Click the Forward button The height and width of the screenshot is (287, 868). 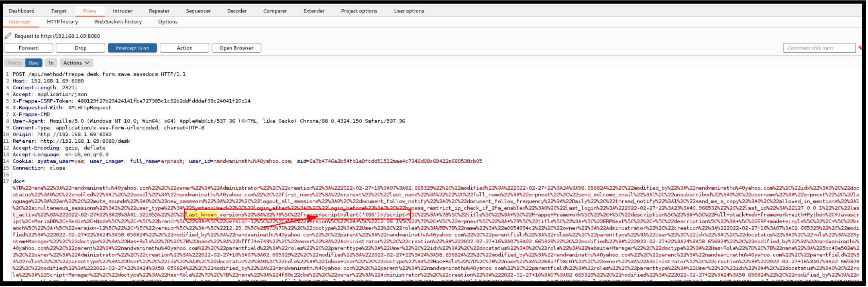(x=29, y=48)
